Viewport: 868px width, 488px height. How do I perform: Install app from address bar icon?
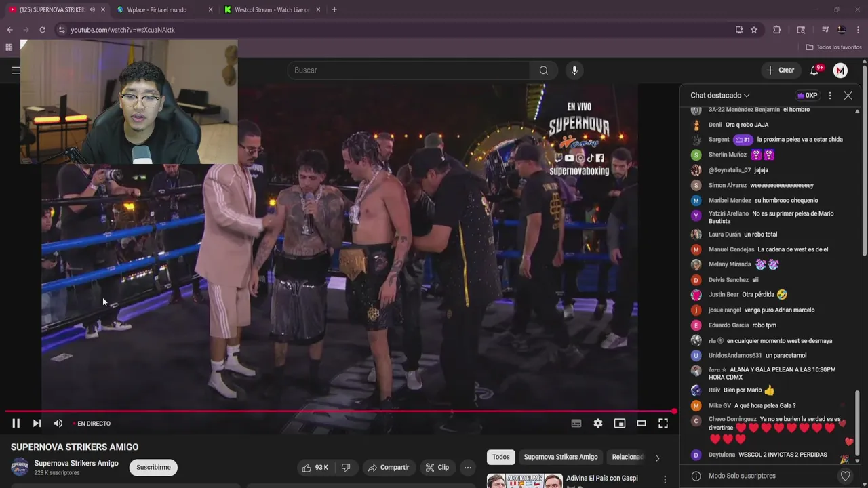[x=739, y=30]
